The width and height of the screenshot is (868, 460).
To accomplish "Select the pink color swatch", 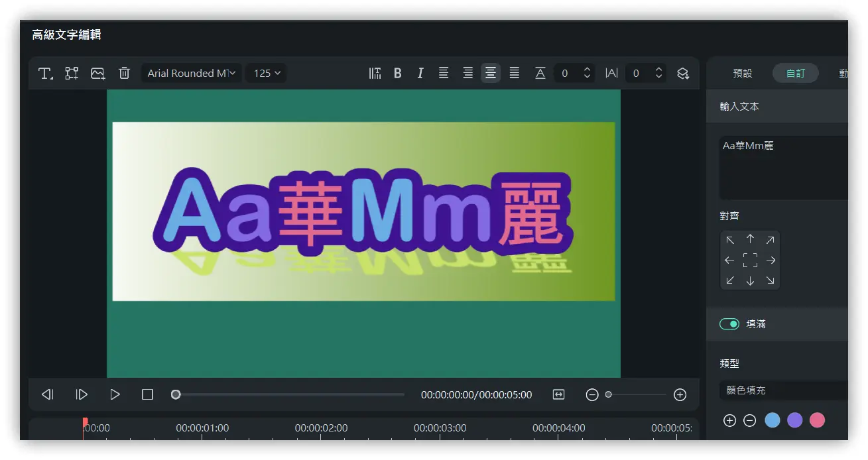I will click(x=817, y=420).
